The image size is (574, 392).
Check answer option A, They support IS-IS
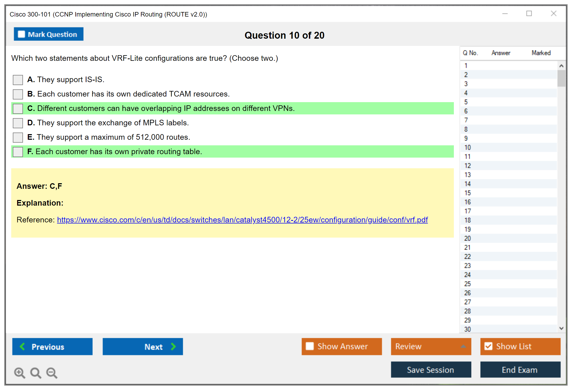click(x=18, y=80)
